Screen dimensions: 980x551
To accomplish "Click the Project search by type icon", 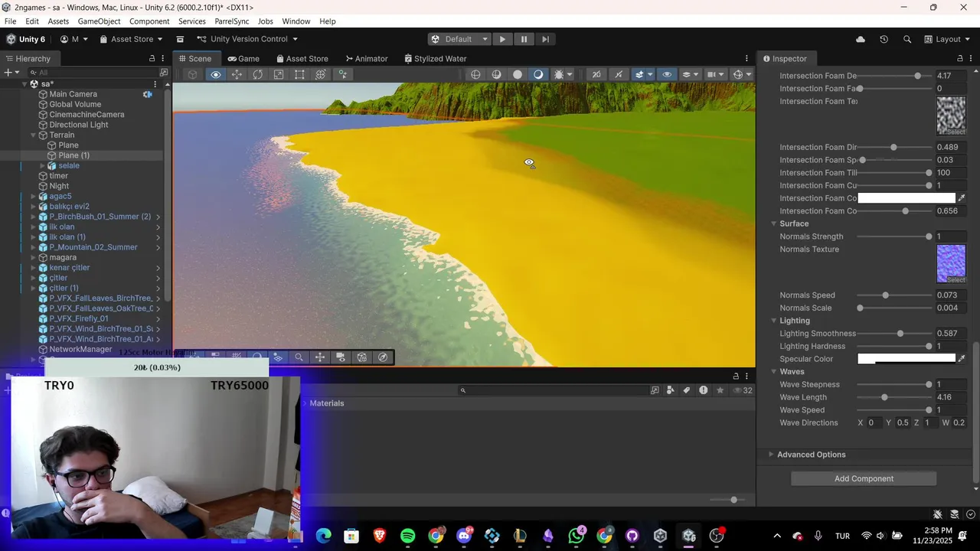I will pyautogui.click(x=671, y=390).
